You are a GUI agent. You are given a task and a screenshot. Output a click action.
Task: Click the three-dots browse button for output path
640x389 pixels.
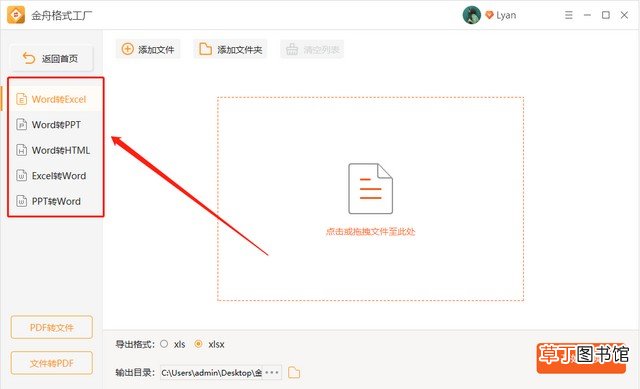272,373
